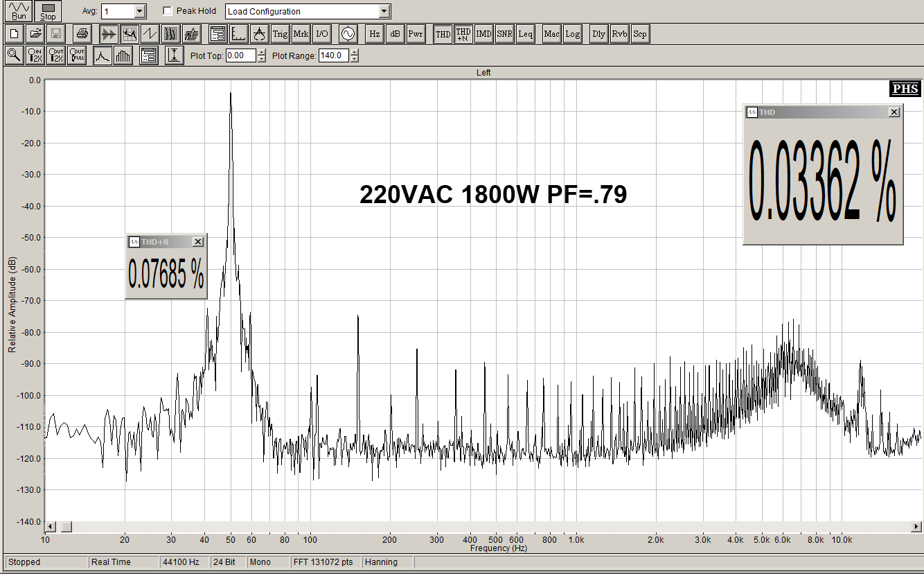Select the spectrogram view icon
Screen dimensions: 924x574
tap(171, 33)
